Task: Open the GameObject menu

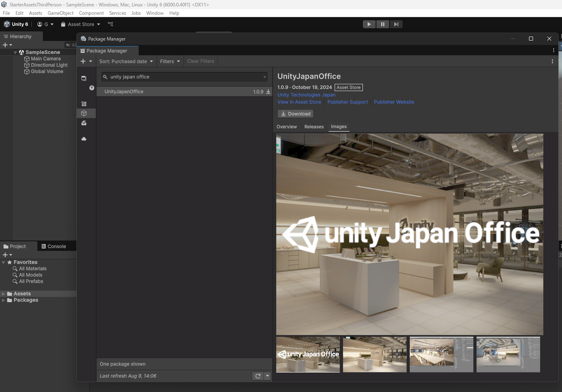Action: (60, 13)
